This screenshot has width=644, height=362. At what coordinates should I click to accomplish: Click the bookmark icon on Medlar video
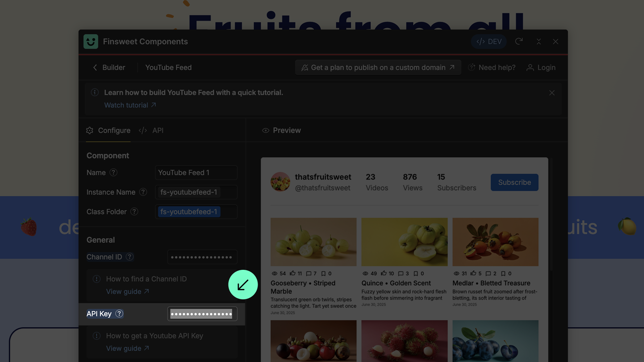click(503, 274)
